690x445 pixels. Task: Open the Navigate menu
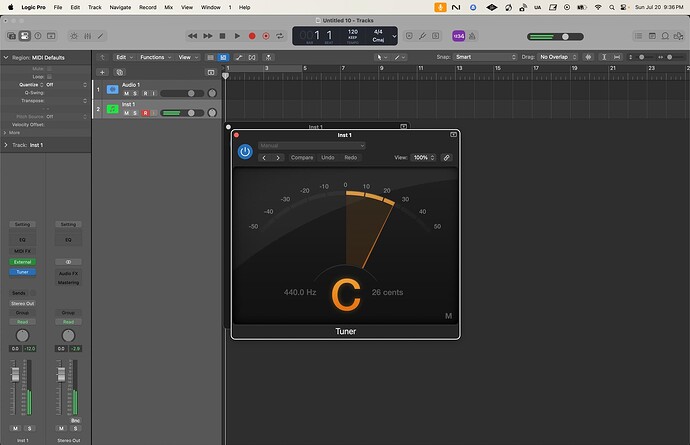click(120, 7)
